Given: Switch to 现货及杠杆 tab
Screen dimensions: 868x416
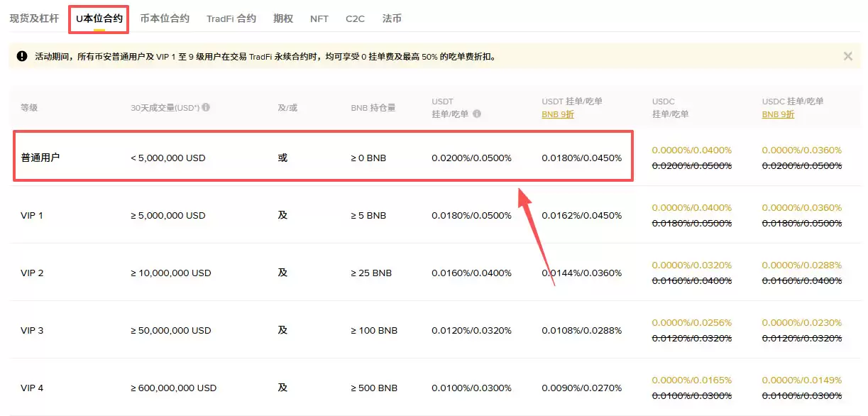Looking at the screenshot, I should pos(34,19).
